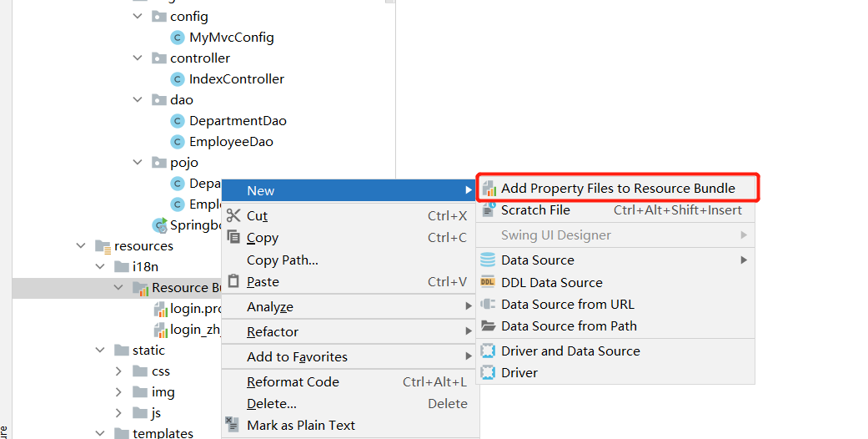Expand the templates folder
The width and height of the screenshot is (868, 439).
pyautogui.click(x=100, y=433)
